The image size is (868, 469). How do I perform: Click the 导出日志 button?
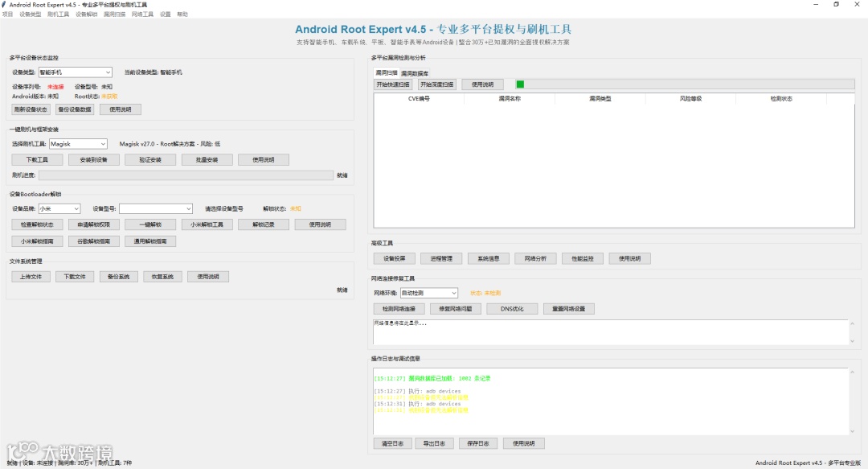(x=435, y=443)
